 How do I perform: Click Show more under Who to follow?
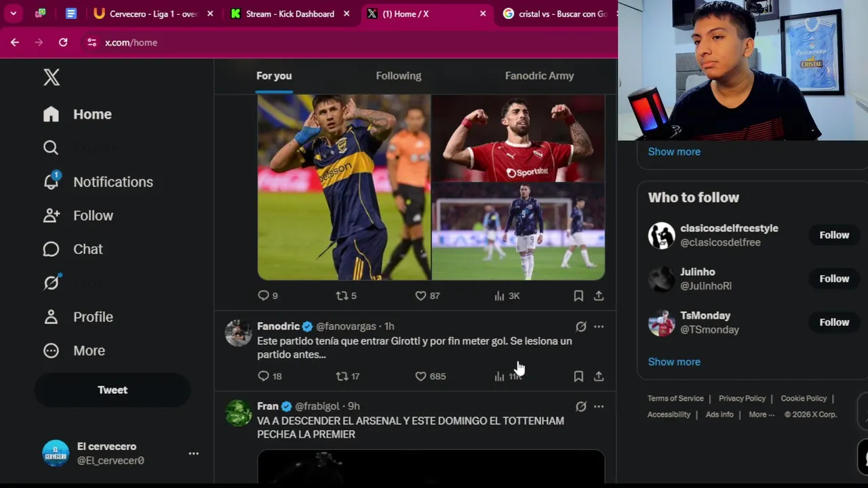(674, 362)
